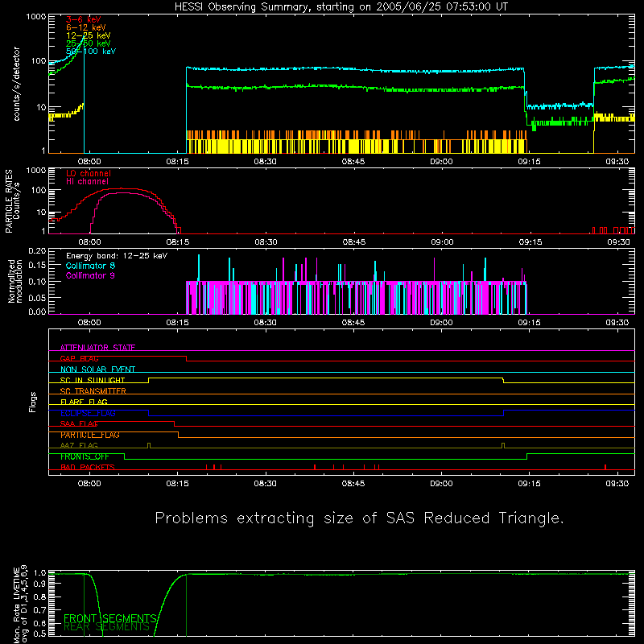Click the green 25-50 keV legend label

point(89,43)
